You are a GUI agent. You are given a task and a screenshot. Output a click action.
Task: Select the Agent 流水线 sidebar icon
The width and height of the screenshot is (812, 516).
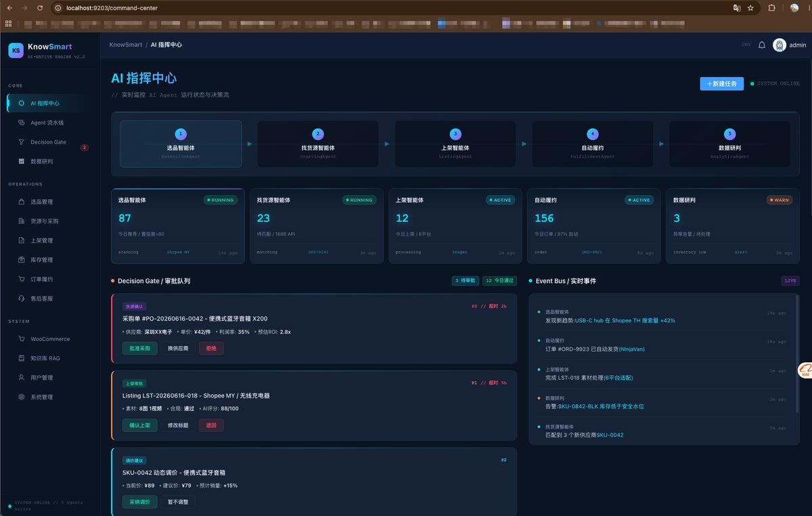click(22, 123)
